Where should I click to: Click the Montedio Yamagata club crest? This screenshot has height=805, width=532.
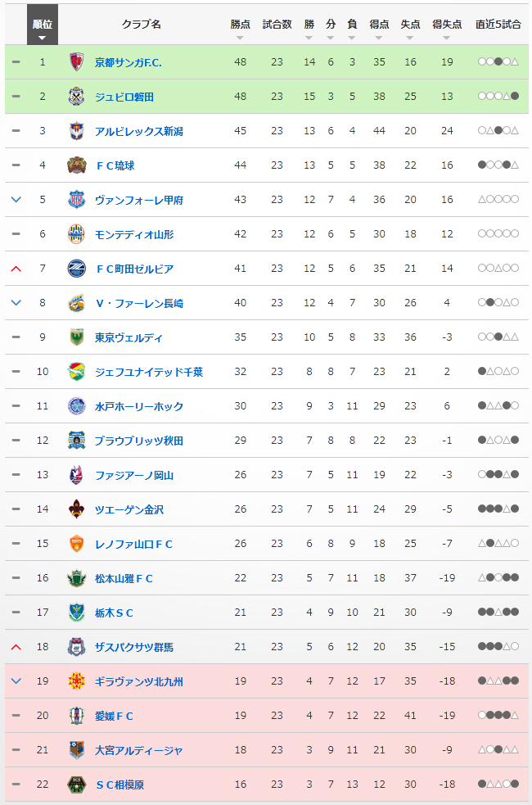(76, 234)
